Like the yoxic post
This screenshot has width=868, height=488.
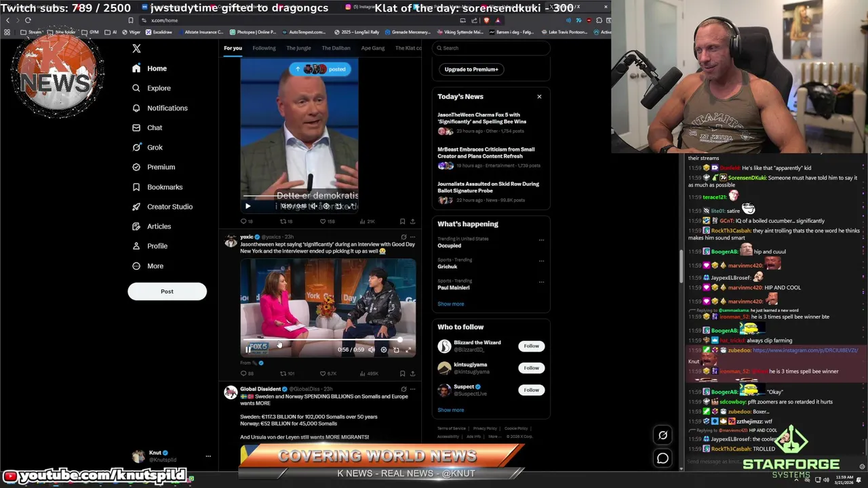click(328, 373)
